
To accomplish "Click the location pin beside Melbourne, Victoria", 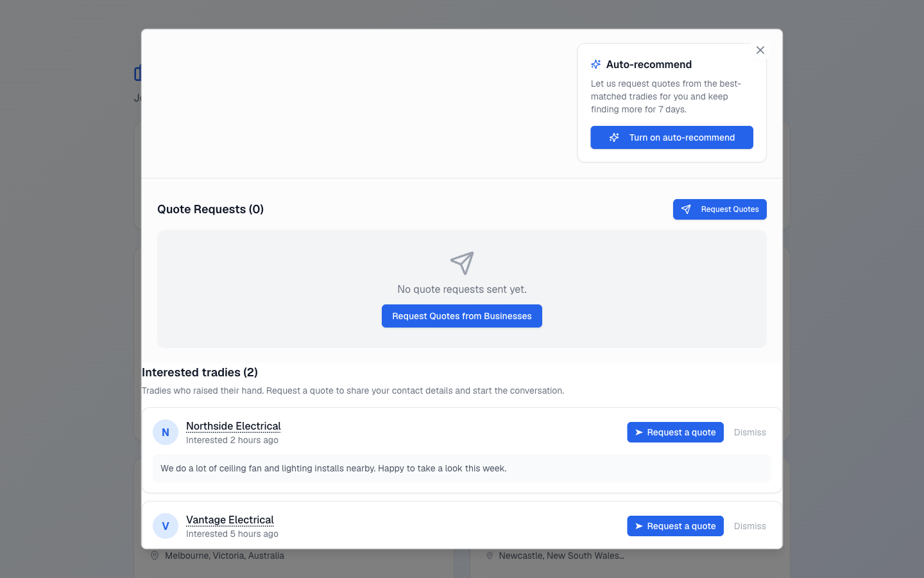I will 155,556.
